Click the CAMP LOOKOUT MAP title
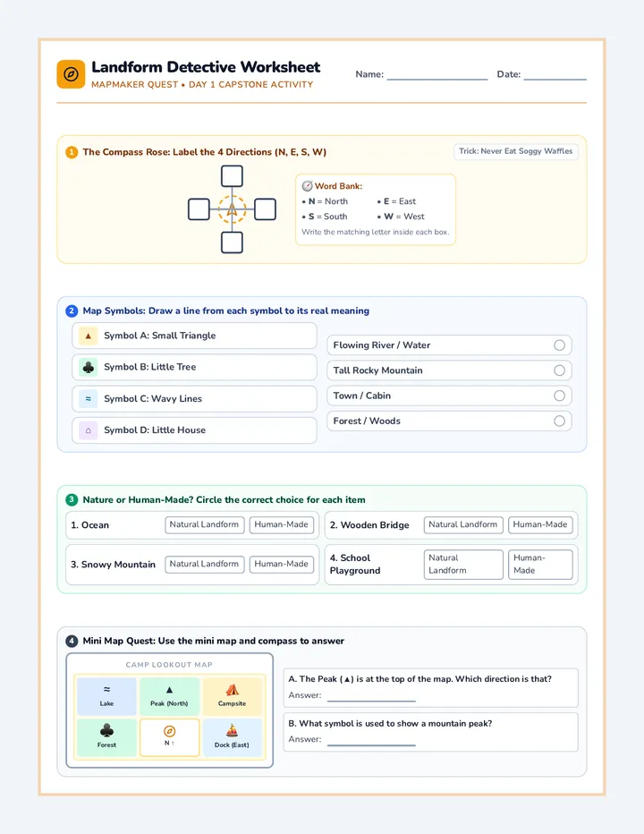This screenshot has height=834, width=644. pos(169,665)
